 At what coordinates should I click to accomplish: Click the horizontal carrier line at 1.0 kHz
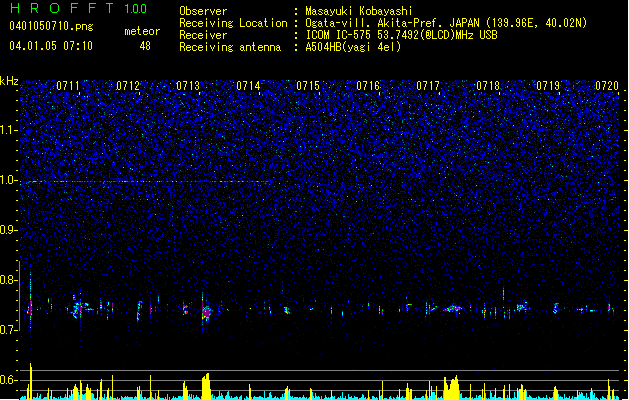146,182
